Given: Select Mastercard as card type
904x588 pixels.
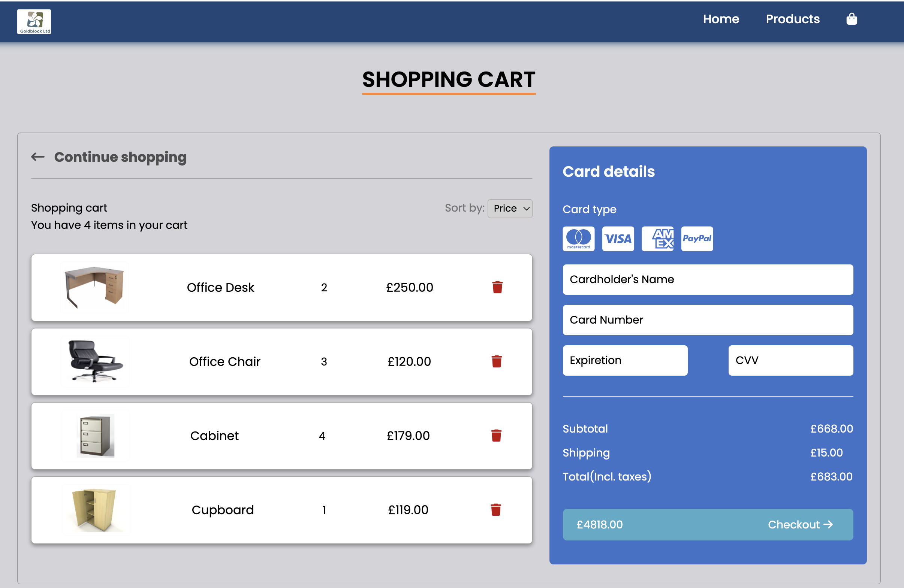Looking at the screenshot, I should pyautogui.click(x=578, y=239).
